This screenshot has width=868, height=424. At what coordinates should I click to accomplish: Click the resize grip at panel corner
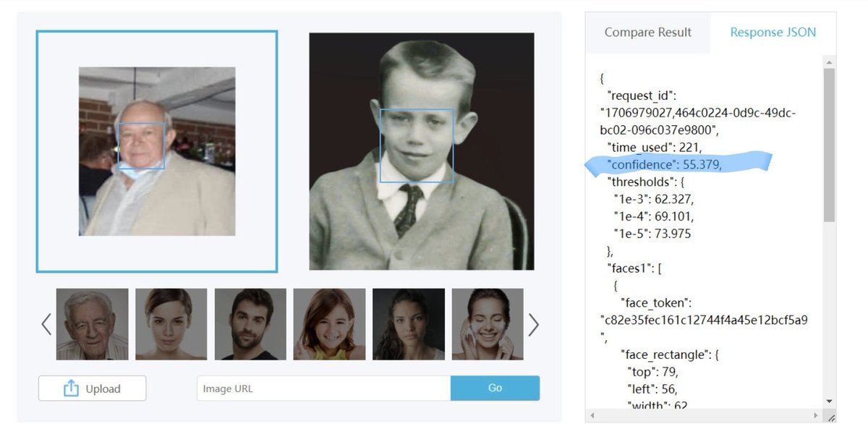tap(830, 417)
